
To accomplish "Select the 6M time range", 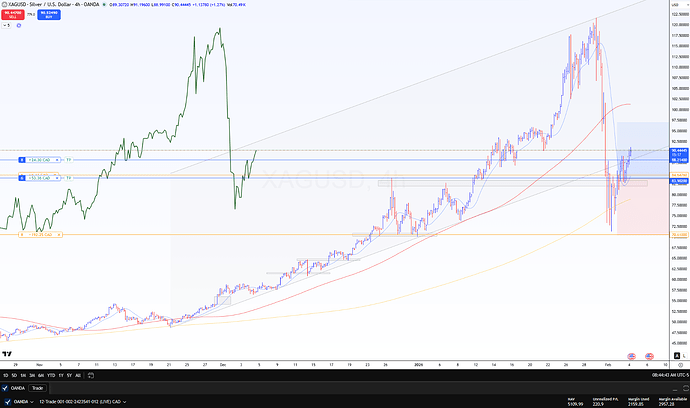I will click(41, 375).
